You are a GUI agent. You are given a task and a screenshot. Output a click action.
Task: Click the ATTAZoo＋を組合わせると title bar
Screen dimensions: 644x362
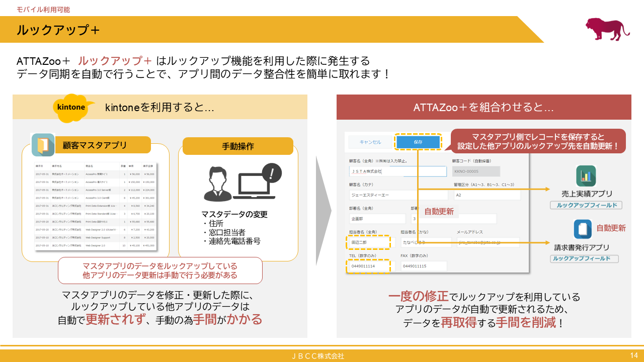tap(483, 107)
